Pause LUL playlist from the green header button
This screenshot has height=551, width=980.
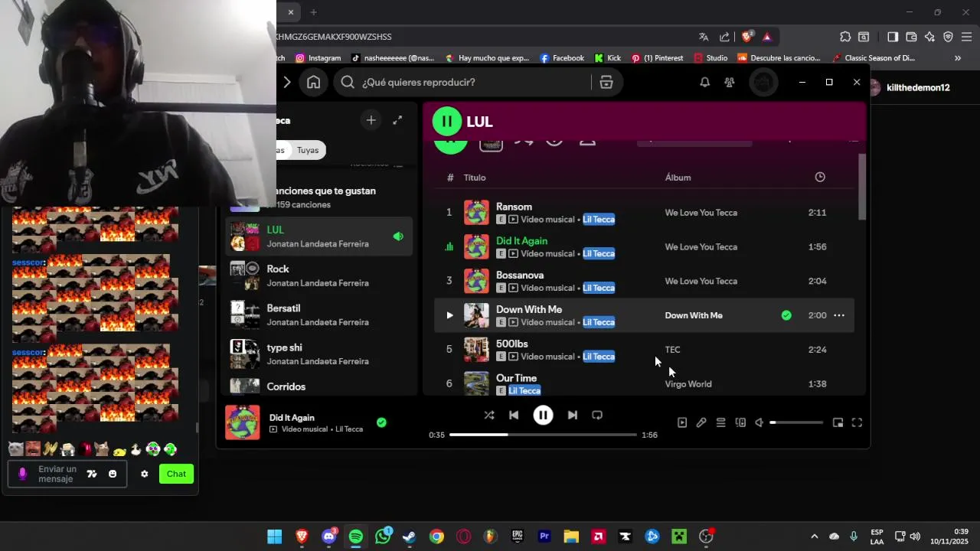447,122
